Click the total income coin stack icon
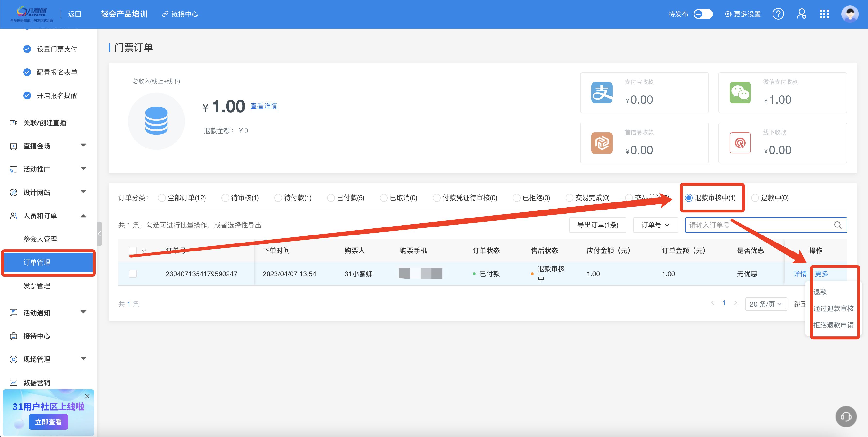 click(156, 121)
